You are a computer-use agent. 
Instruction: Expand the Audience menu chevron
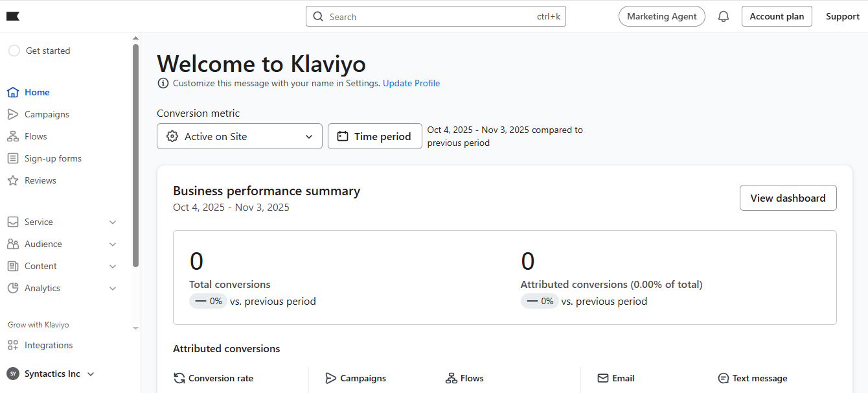point(113,244)
